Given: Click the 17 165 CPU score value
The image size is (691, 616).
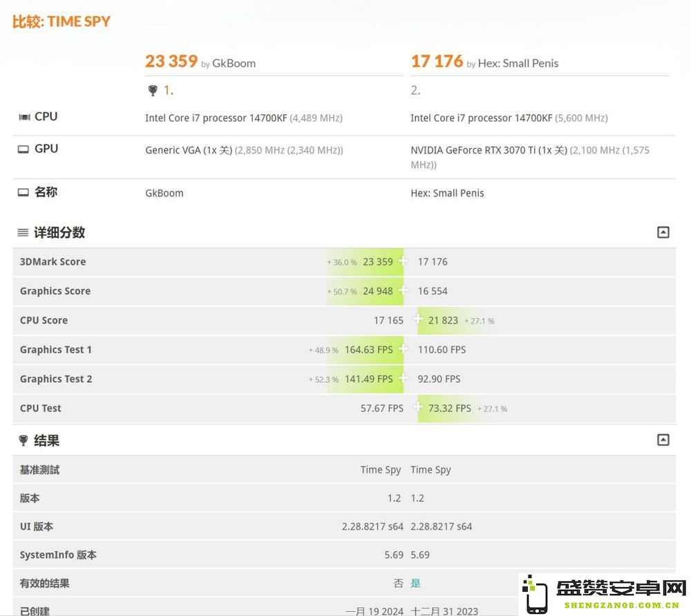Looking at the screenshot, I should (388, 321).
